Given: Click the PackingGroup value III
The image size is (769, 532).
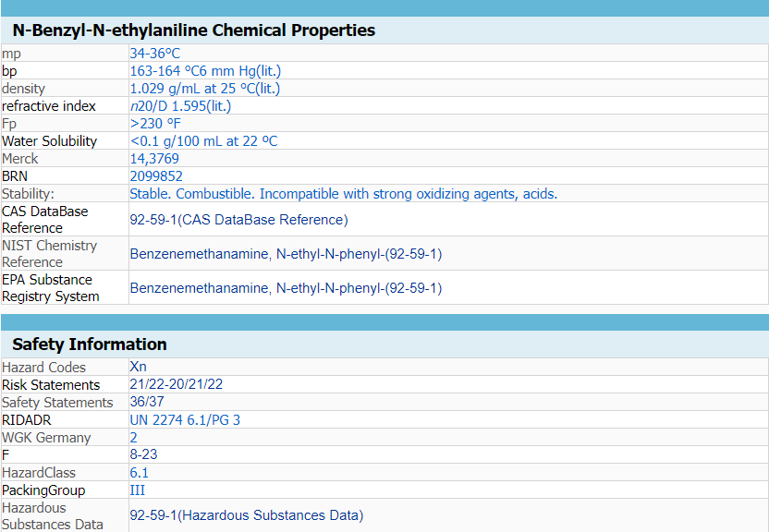Looking at the screenshot, I should click(138, 490).
